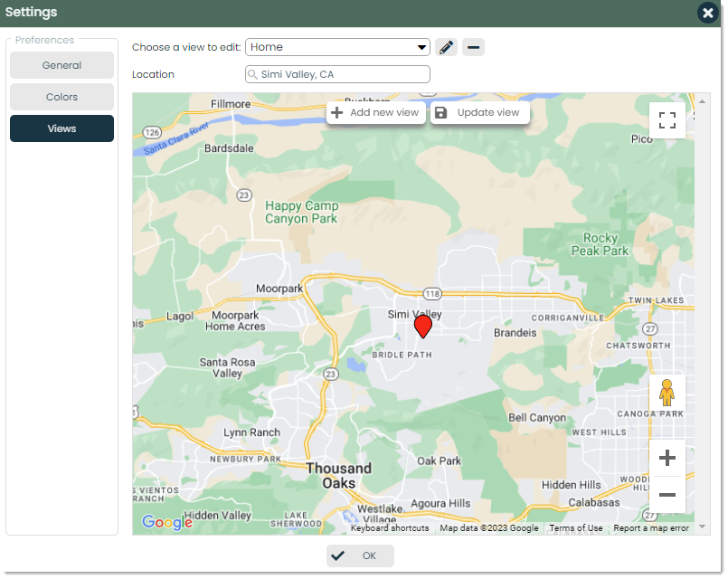This screenshot has height=579, width=728.
Task: Zoom out on the map
Action: 667,495
